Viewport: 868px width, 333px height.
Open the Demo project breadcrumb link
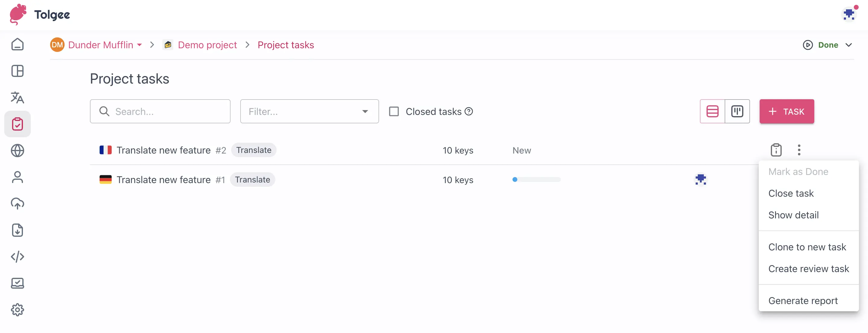207,45
